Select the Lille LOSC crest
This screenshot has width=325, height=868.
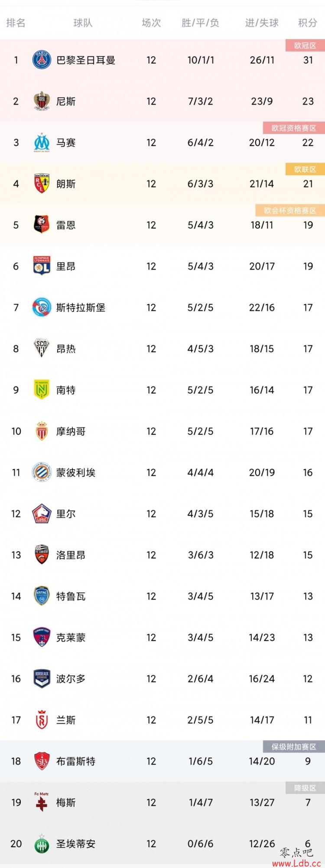[42, 514]
